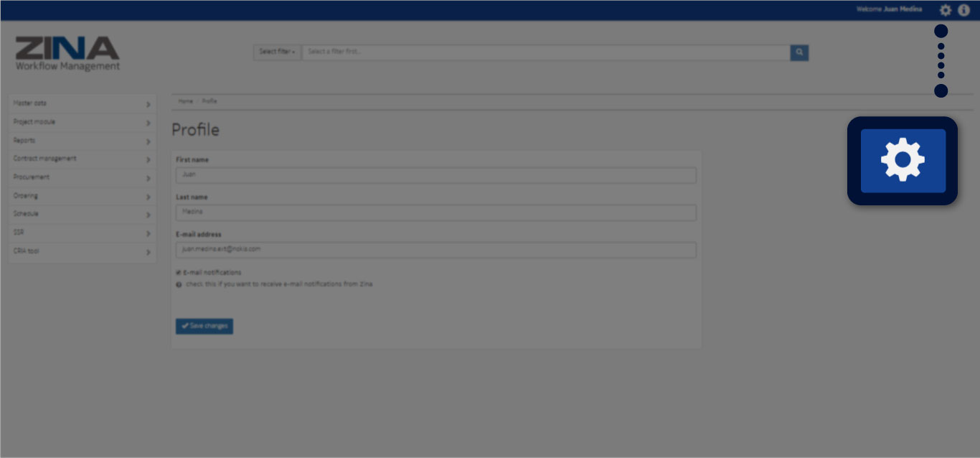Toggle the E-mail notifications checkbox
Screen dimensions: 980x458
pyautogui.click(x=179, y=273)
